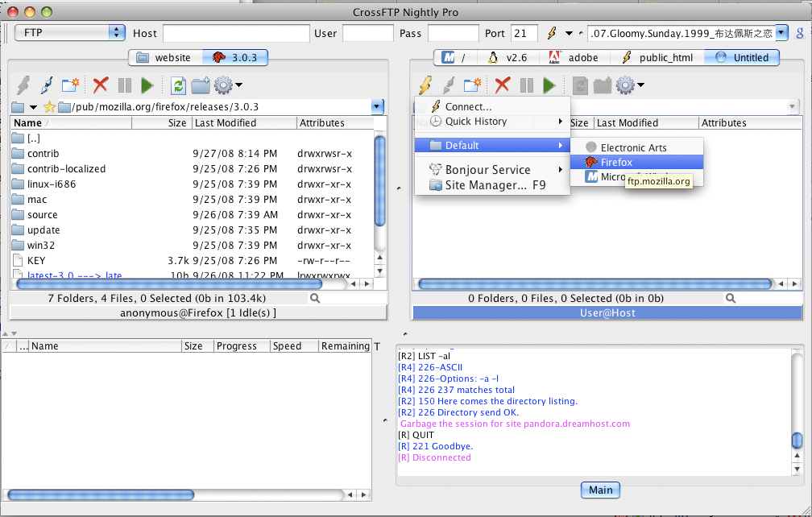This screenshot has width=812, height=517.
Task: Select Connect... from the menu
Action: coord(492,106)
